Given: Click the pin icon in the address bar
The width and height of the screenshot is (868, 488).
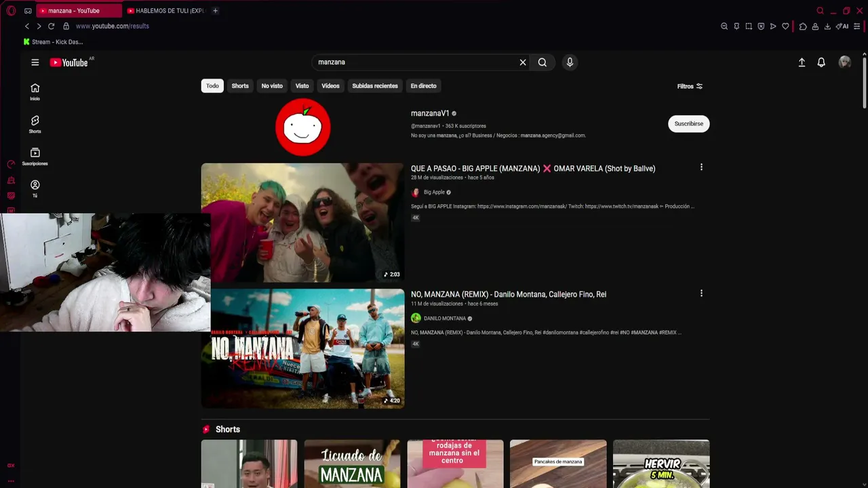Looking at the screenshot, I should pyautogui.click(x=736, y=26).
